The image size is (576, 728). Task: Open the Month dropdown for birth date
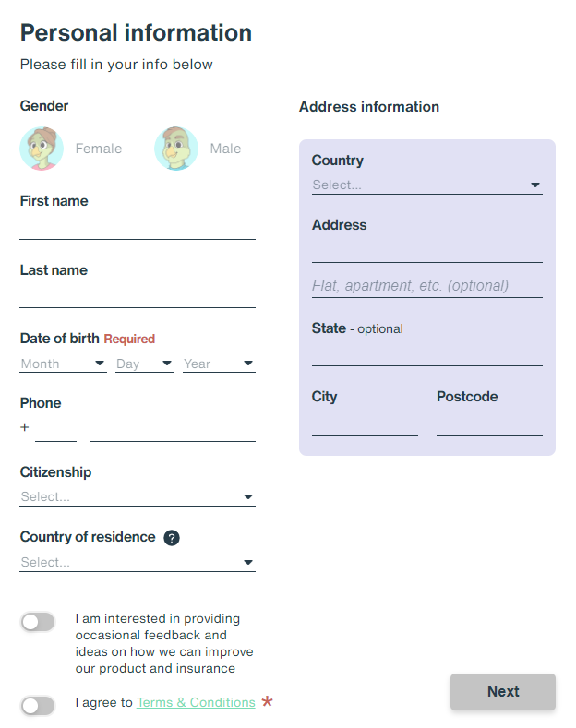63,364
